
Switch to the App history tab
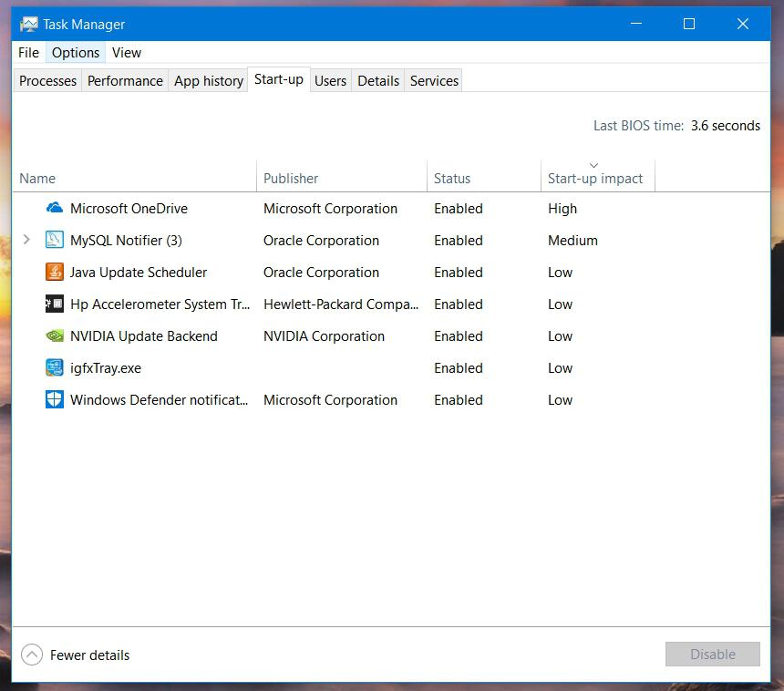[x=209, y=81]
